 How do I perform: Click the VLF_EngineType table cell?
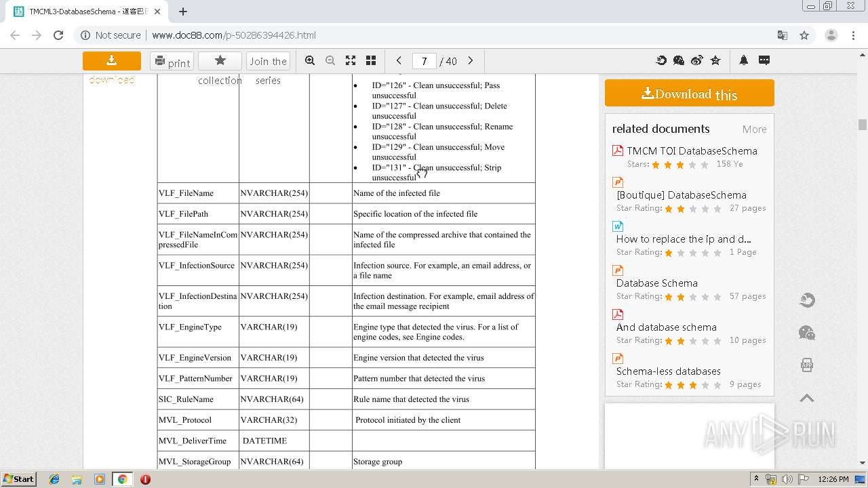pyautogui.click(x=198, y=332)
